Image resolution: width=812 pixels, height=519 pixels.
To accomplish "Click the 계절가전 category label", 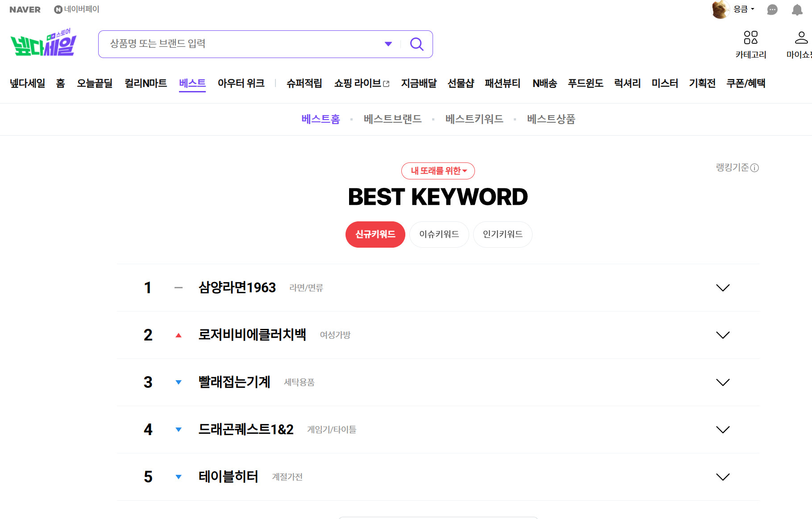I will point(287,477).
